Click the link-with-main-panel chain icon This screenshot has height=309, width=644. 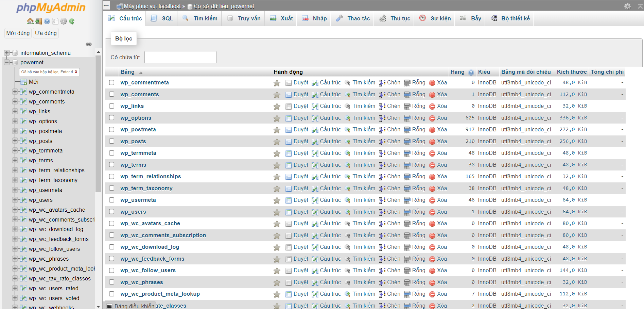tap(89, 44)
